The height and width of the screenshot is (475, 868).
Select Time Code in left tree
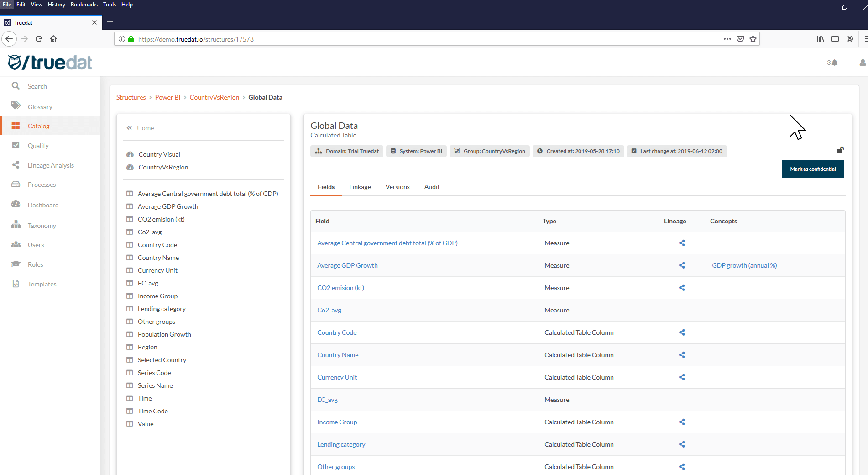click(x=153, y=411)
